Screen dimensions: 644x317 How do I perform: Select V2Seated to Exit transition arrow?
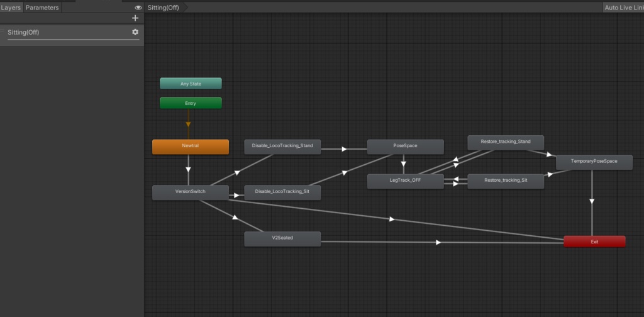438,242
